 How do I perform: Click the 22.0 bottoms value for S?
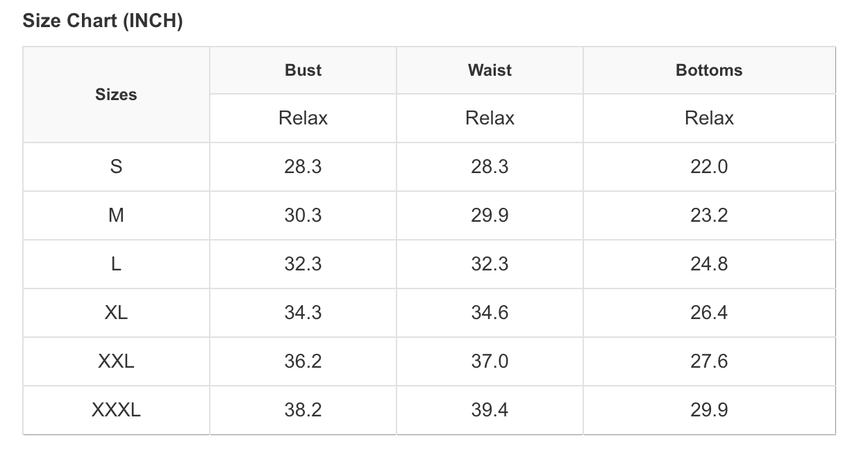point(709,167)
